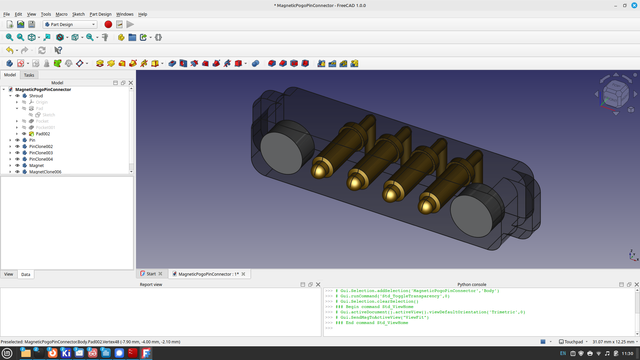Click the What's This help icon

click(x=58, y=50)
